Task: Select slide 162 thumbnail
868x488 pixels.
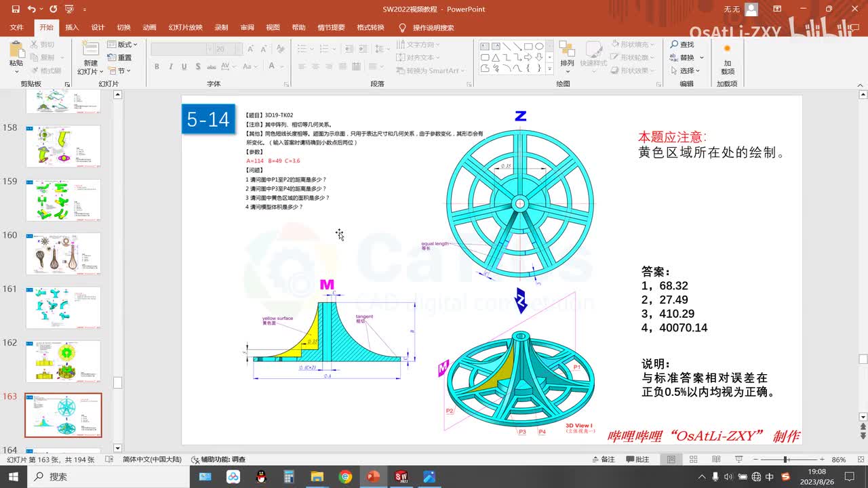Action: (x=63, y=361)
